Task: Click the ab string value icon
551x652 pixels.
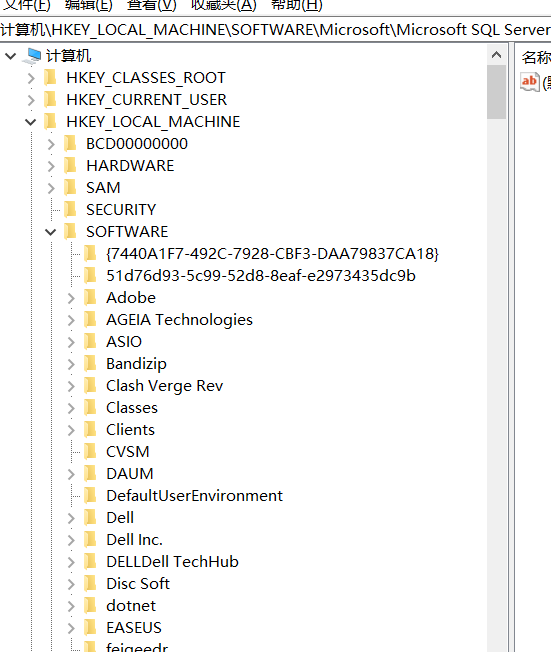Action: (530, 82)
